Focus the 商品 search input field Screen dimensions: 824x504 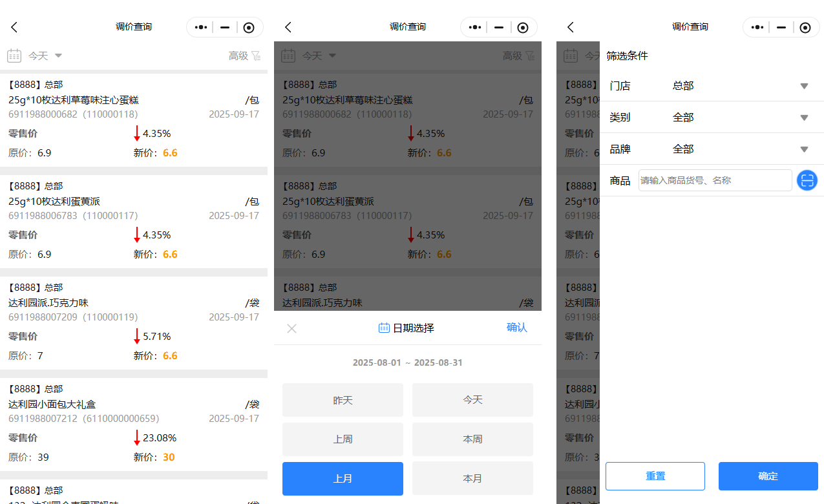tap(714, 180)
